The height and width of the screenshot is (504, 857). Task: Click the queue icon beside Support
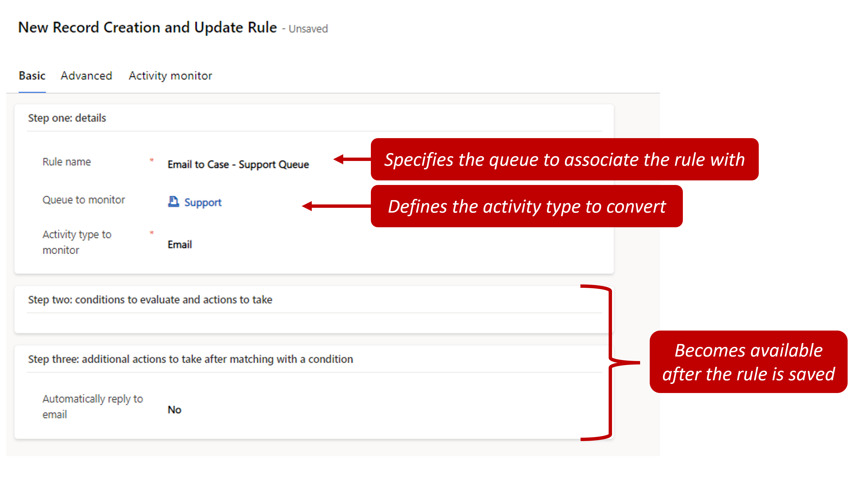173,202
